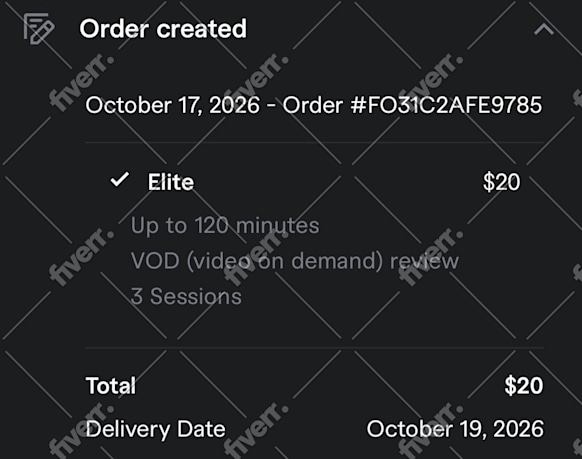Viewport: 582px width, 459px height.
Task: Click the 3 Sessions detail line
Action: [x=186, y=296]
